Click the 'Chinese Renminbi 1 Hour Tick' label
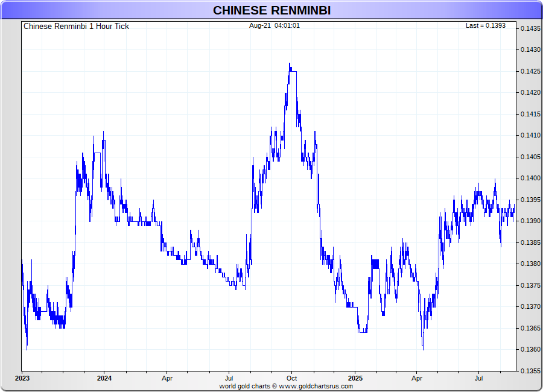Image resolution: width=543 pixels, height=392 pixels. pyautogui.click(x=76, y=26)
